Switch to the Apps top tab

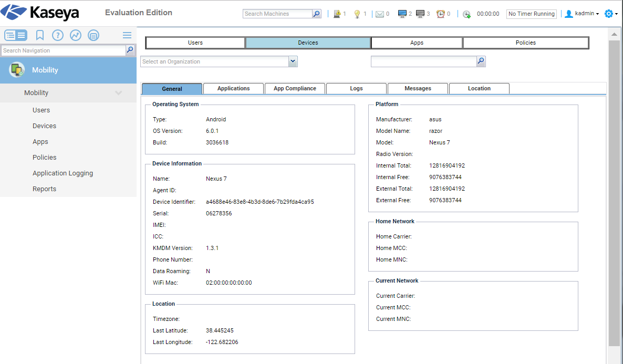pos(417,43)
